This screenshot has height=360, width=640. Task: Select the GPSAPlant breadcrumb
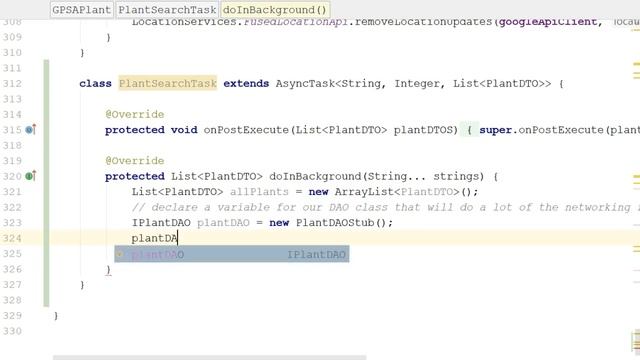82,10
